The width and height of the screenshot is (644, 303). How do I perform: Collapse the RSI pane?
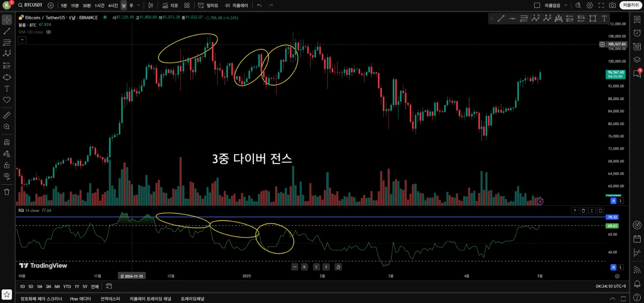point(592,211)
